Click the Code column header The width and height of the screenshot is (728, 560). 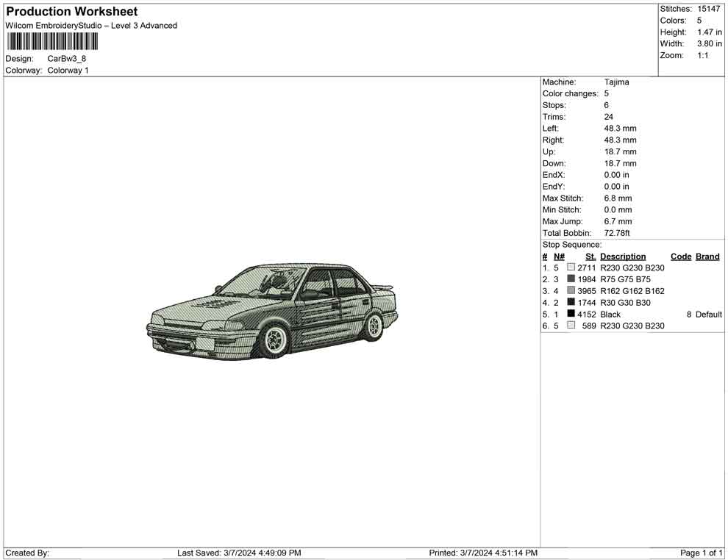pyautogui.click(x=680, y=256)
